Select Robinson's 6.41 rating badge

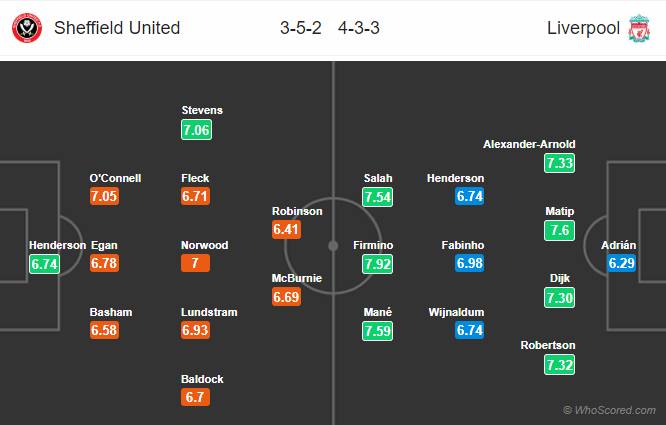pos(286,229)
